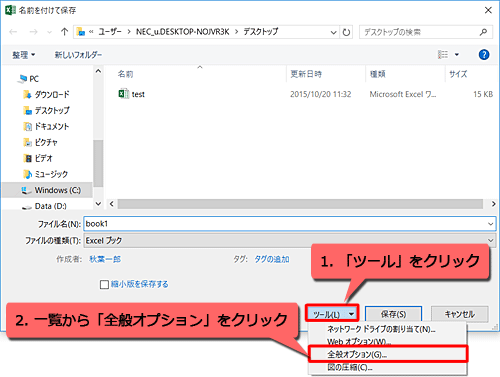Viewport: 500px width, 377px height.
Task: Select Data (D:) drive in the tree
Action: 44,206
